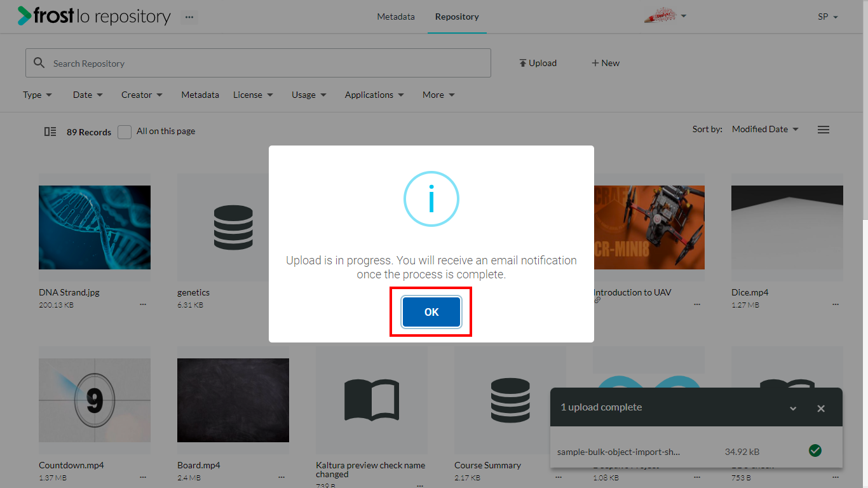Click the Board.mp4 file name
Screen dimensions: 868x488
tap(199, 465)
